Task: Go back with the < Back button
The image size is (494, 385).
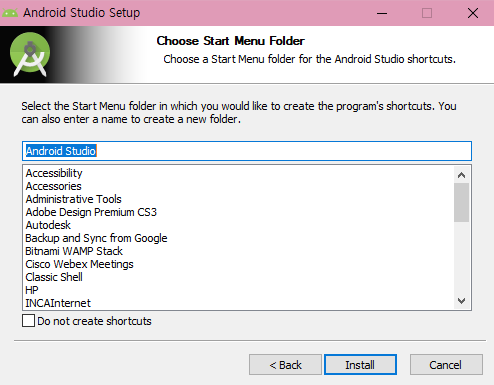Action: pos(285,365)
